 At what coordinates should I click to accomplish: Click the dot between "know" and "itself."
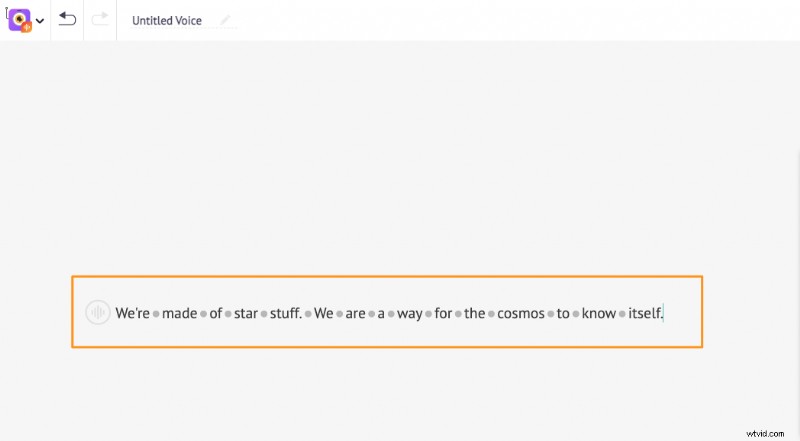[622, 313]
